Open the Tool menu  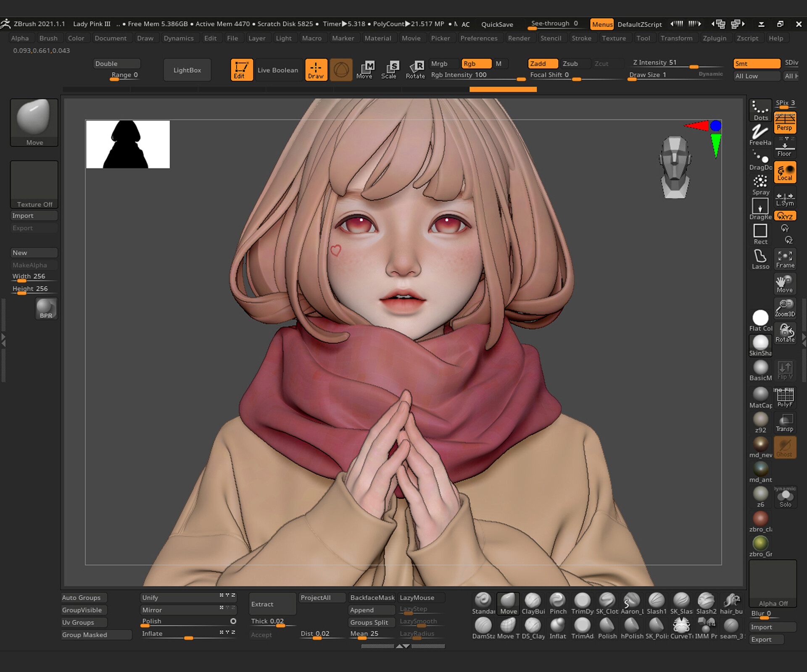(643, 38)
